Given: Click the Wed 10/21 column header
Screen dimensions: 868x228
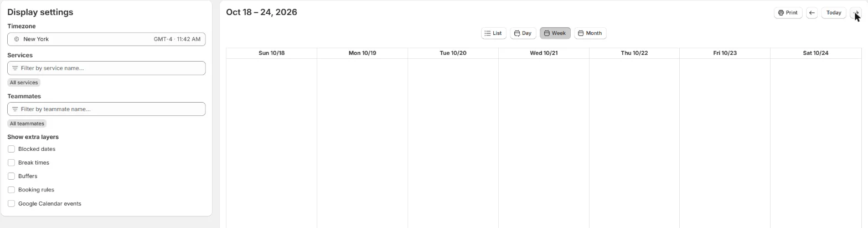Looking at the screenshot, I should pos(544,53).
